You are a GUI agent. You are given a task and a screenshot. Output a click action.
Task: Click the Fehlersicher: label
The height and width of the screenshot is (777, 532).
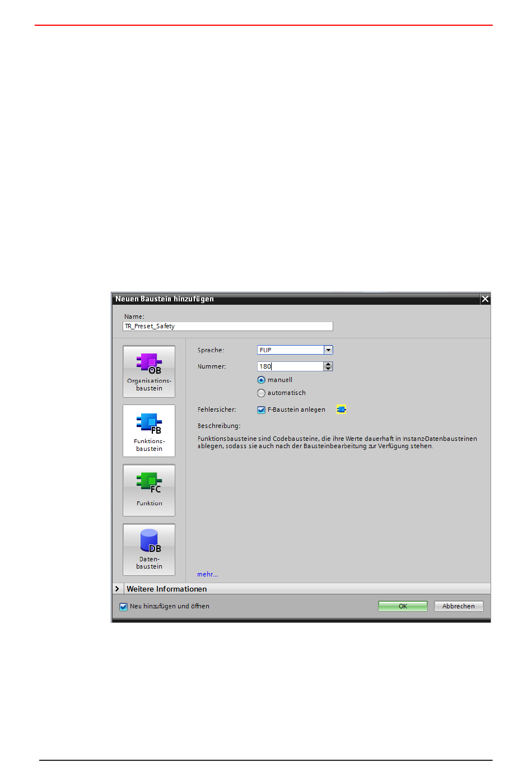[217, 410]
